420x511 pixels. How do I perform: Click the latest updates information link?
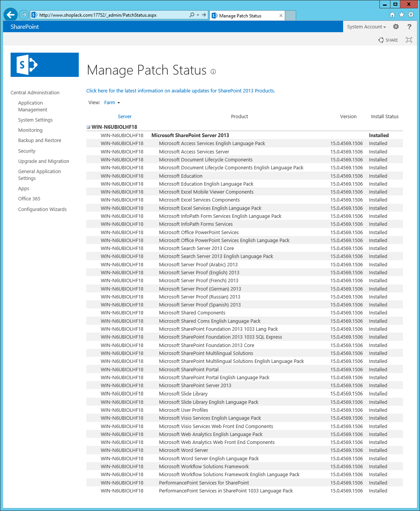181,91
